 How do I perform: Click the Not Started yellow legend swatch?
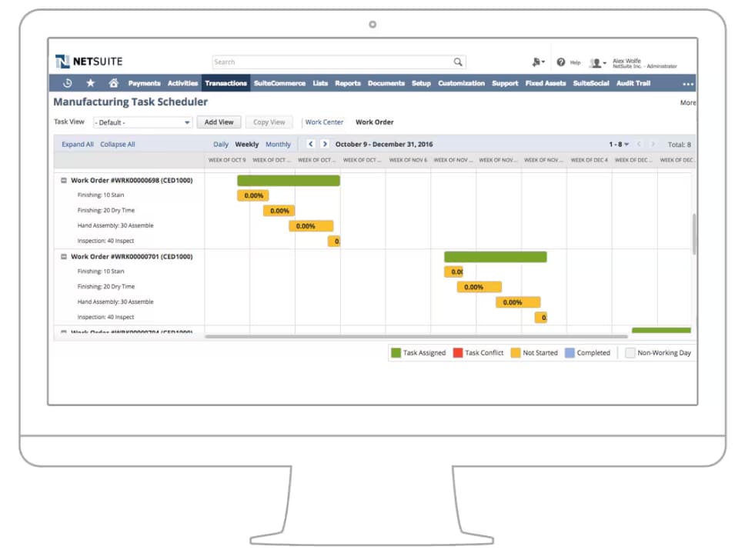[x=516, y=353]
